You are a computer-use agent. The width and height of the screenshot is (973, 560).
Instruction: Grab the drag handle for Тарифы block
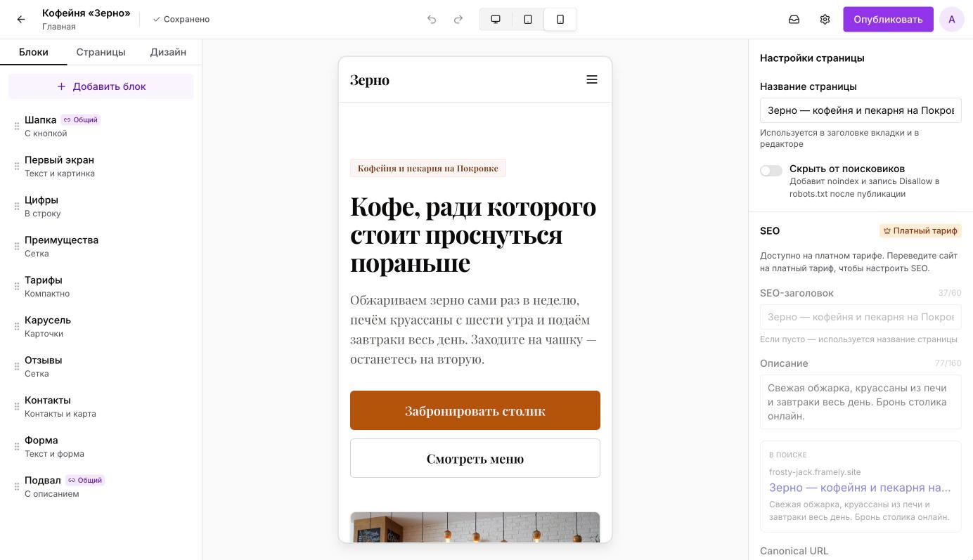tap(17, 287)
